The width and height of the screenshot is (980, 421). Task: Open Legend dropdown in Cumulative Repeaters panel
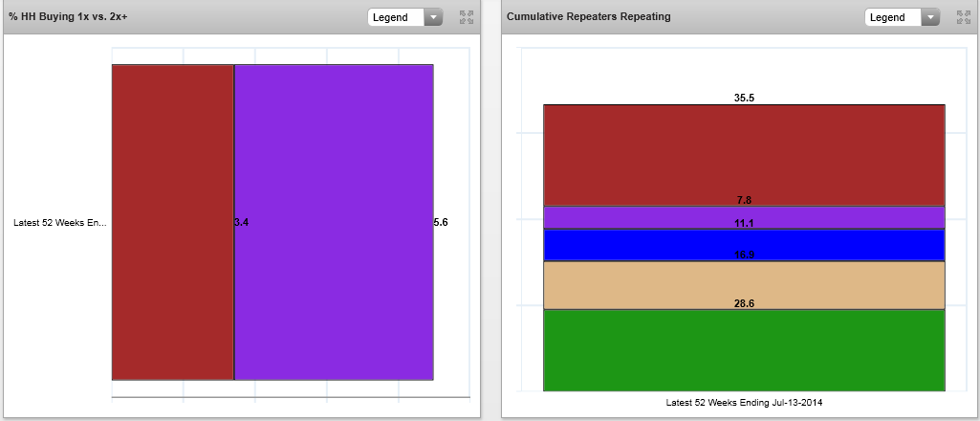pos(903,17)
